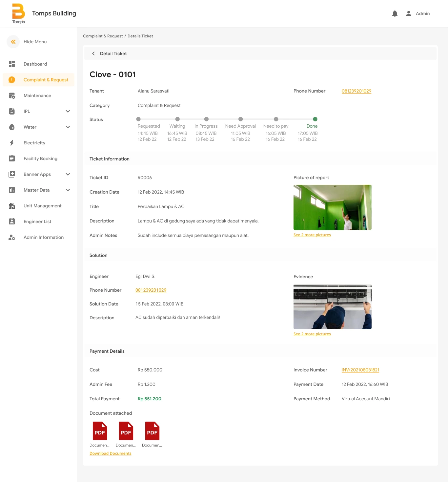
Task: Select the Facility Booking clipboard icon
Action: click(12, 158)
